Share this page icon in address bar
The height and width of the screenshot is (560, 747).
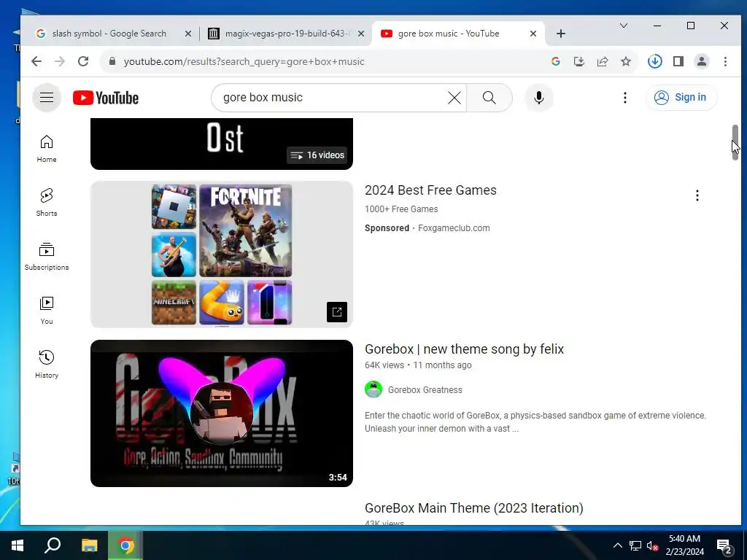click(602, 61)
